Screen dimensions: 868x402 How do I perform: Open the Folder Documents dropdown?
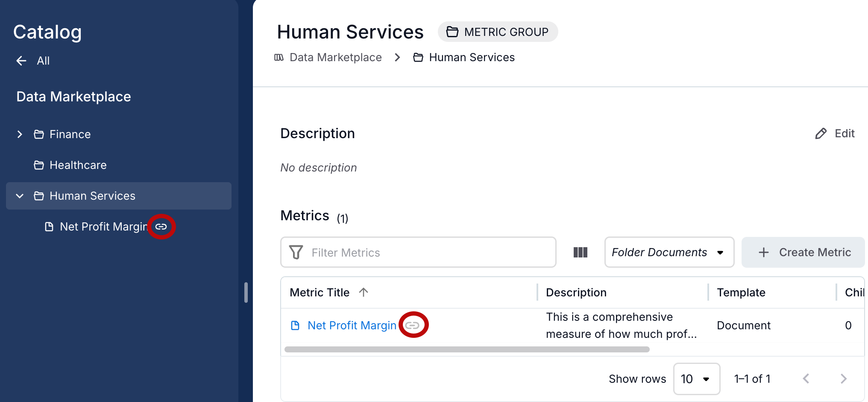tap(669, 252)
